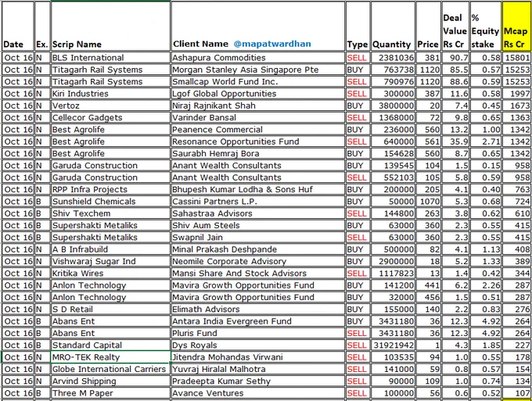532x401 pixels.
Task: Click the @mapatwardhan handle text
Action: (x=272, y=44)
